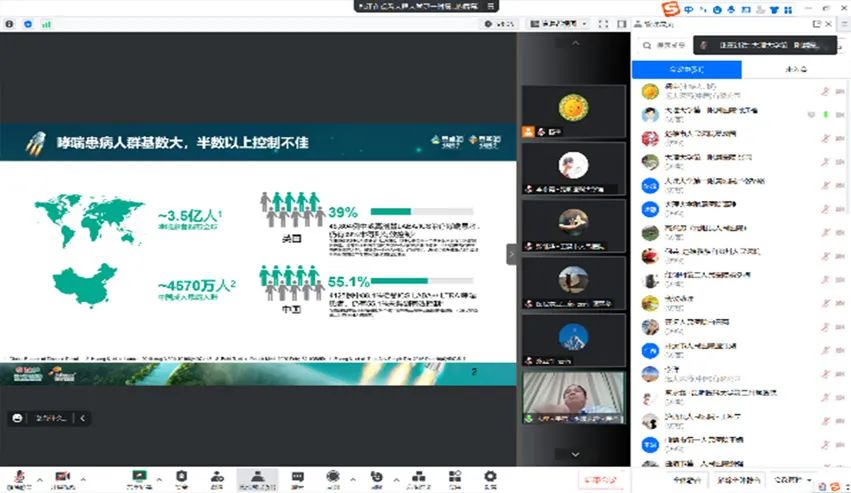Image resolution: width=851 pixels, height=493 pixels.
Task: Expand camera options arrow
Action: coord(84,476)
